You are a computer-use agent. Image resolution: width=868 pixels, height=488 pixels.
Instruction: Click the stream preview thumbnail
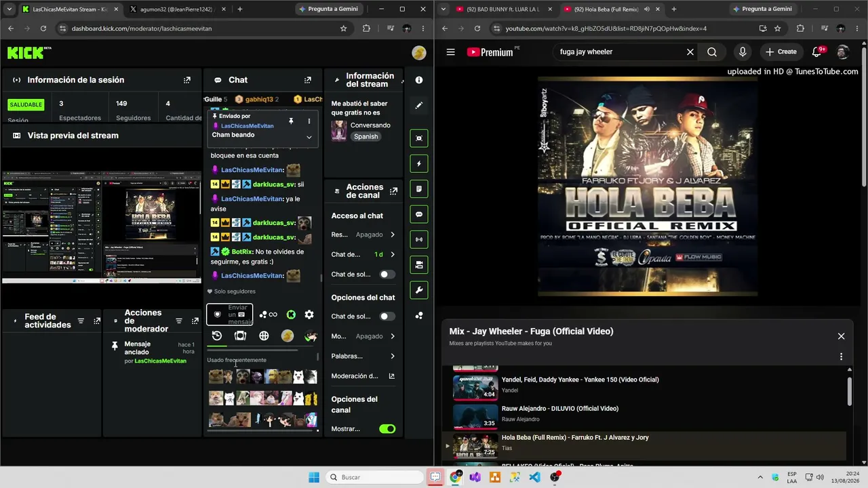click(x=102, y=227)
